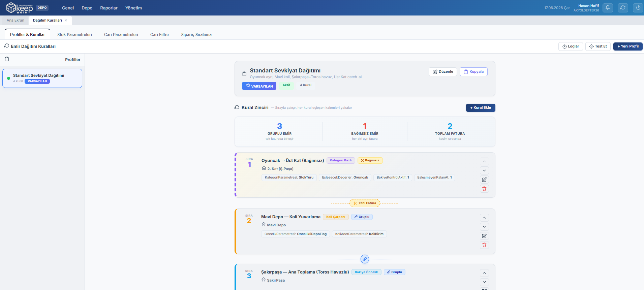This screenshot has width=644, height=290.
Task: Close the Dağıtım Kuralları tab
Action: (66, 21)
